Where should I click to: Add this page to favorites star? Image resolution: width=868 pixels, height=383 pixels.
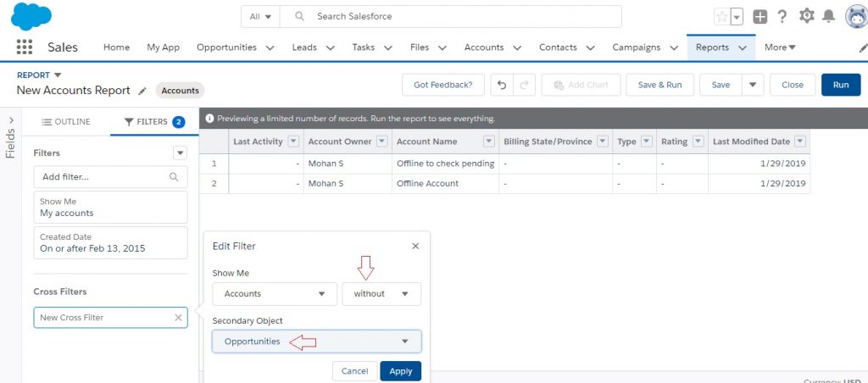722,17
